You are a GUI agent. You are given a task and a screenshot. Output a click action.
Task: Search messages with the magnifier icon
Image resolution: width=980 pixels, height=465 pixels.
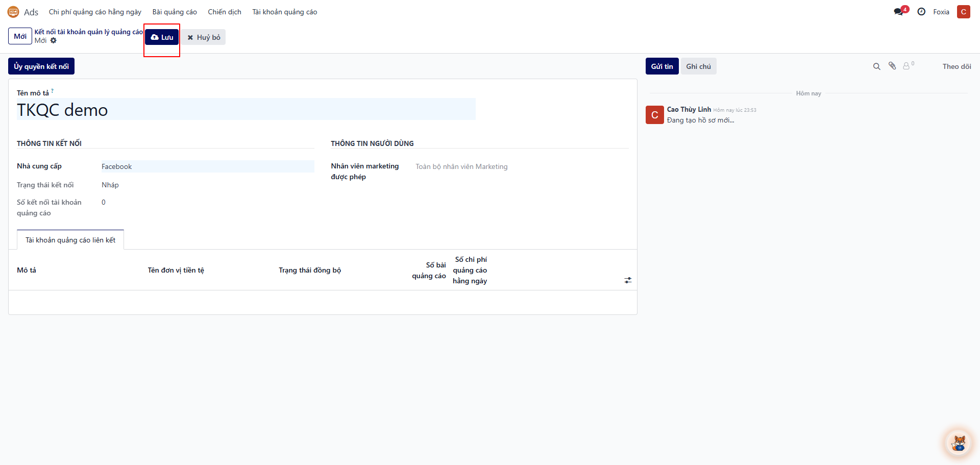[x=877, y=66]
